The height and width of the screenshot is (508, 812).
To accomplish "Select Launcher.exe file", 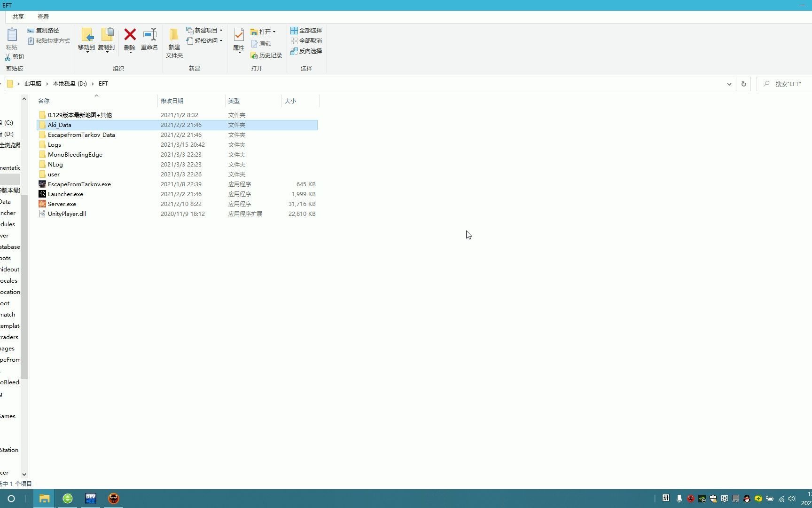I will click(x=177, y=194).
